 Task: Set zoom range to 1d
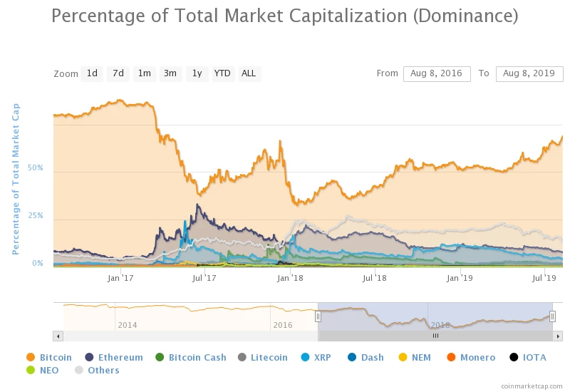92,73
